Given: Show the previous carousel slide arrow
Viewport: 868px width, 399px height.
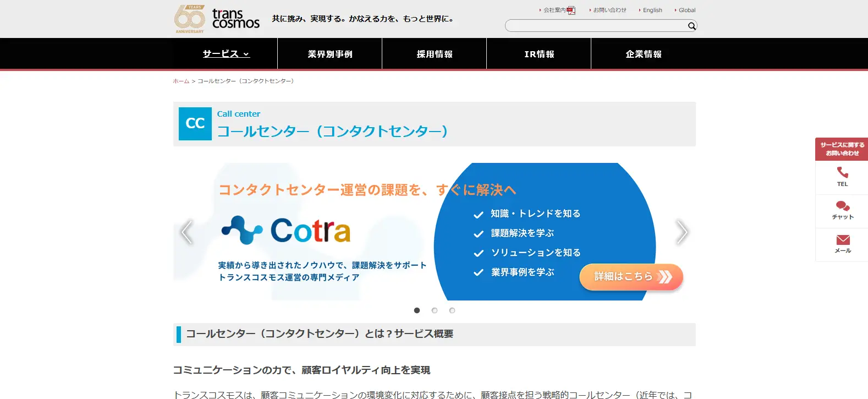Looking at the screenshot, I should point(187,232).
